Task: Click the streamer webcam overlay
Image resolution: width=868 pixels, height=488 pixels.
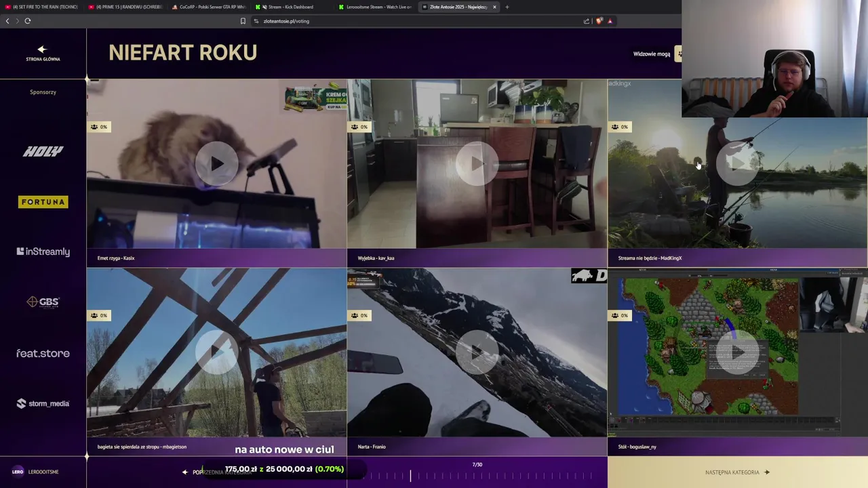Action: pyautogui.click(x=774, y=59)
